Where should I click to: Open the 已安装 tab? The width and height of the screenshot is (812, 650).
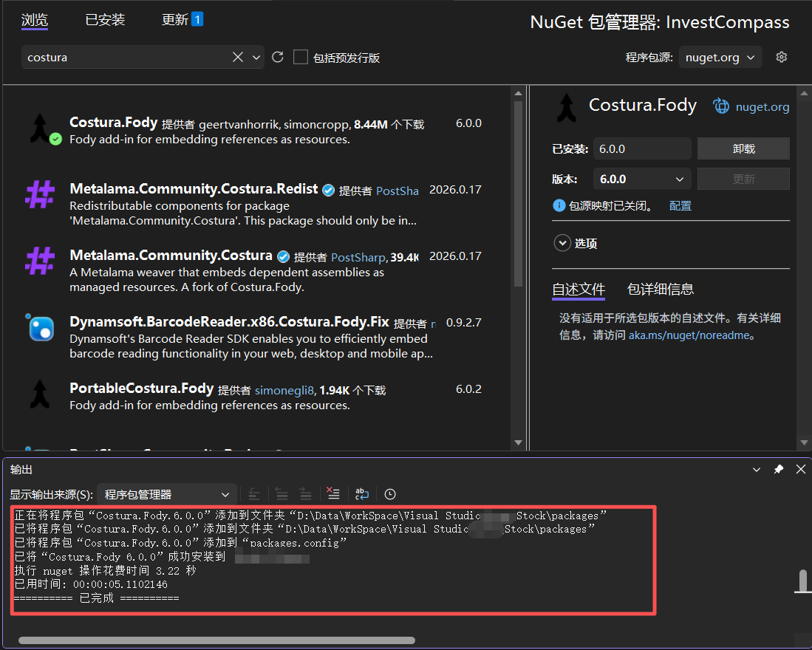105,20
